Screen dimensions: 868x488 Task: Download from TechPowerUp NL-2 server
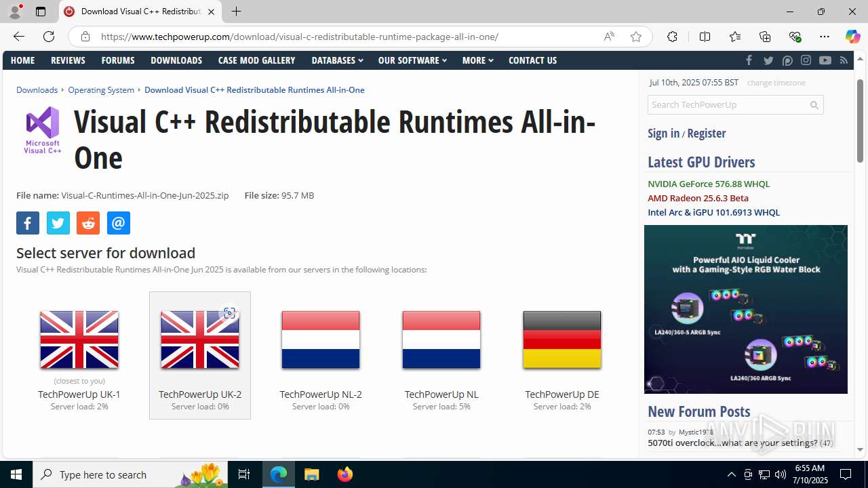(321, 356)
